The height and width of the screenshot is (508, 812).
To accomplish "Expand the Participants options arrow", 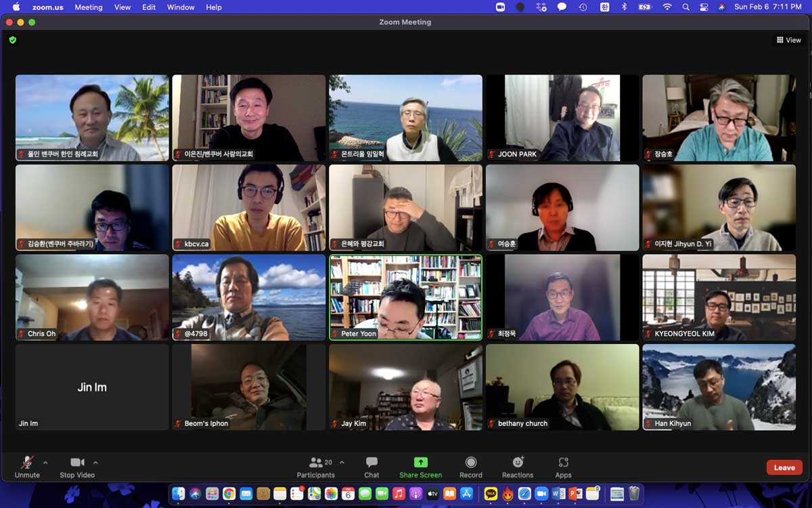I will pyautogui.click(x=342, y=463).
